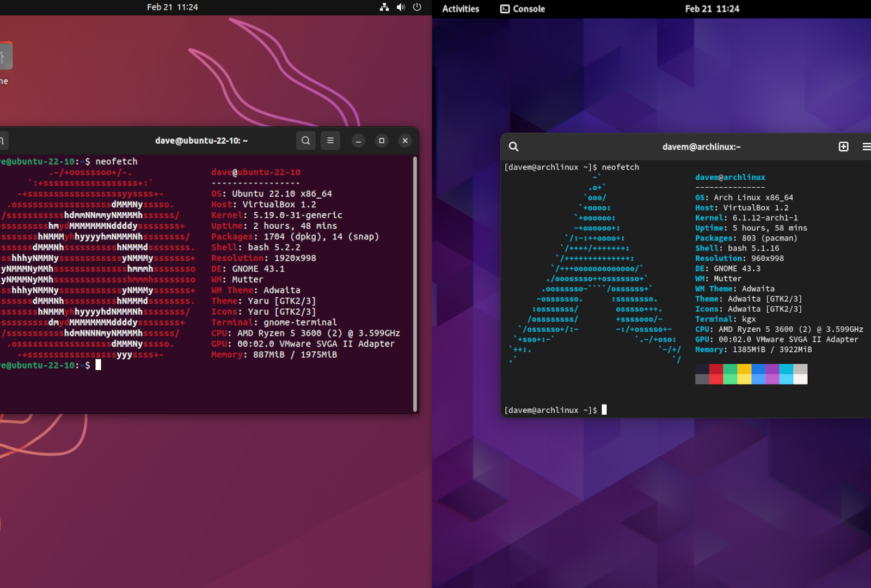Close the dave@ubuntu-22-10 terminal window

(405, 140)
